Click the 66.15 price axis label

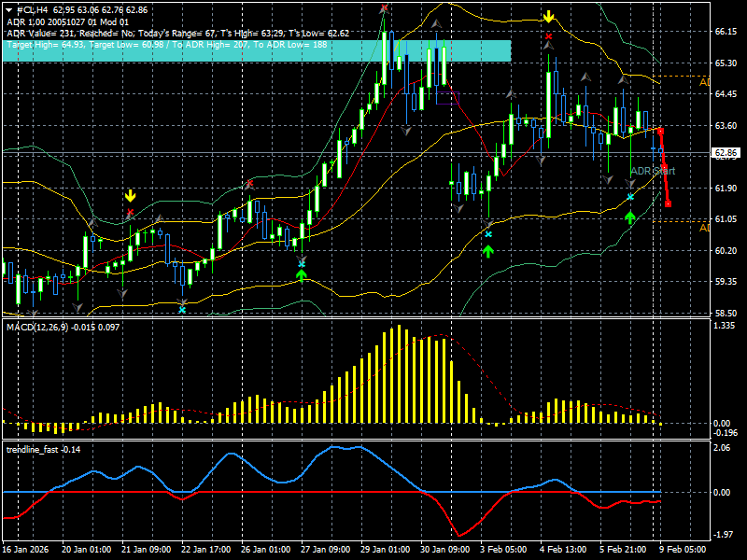[x=726, y=32]
